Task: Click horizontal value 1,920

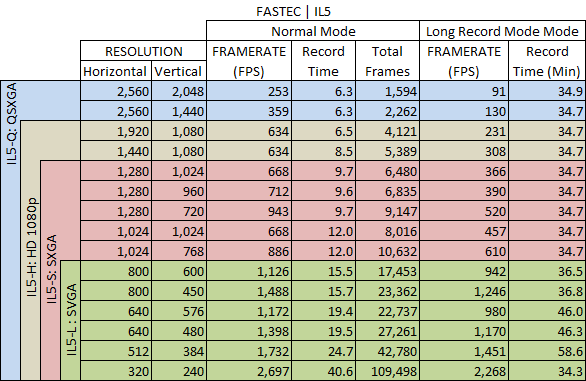Action: 115,131
